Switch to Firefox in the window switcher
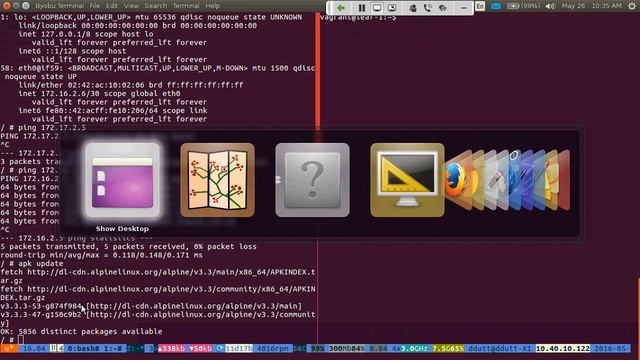Image resolution: width=640 pixels, height=360 pixels. (457, 180)
